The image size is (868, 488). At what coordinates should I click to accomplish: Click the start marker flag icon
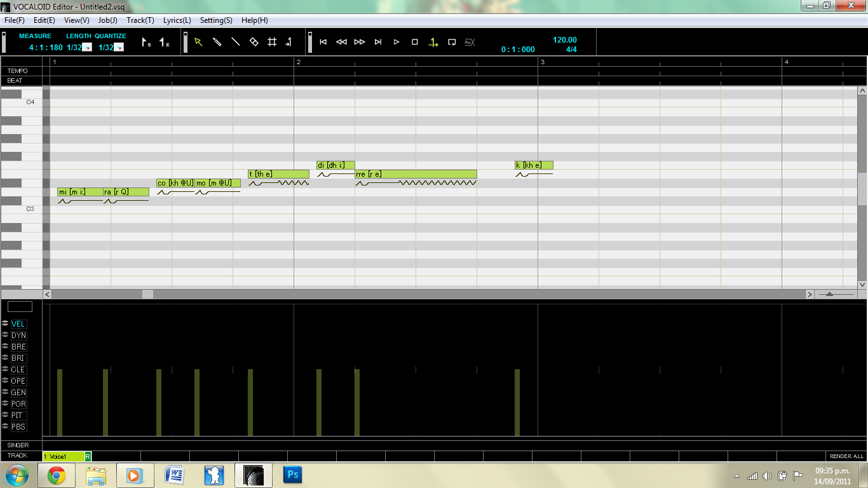pyautogui.click(x=146, y=43)
